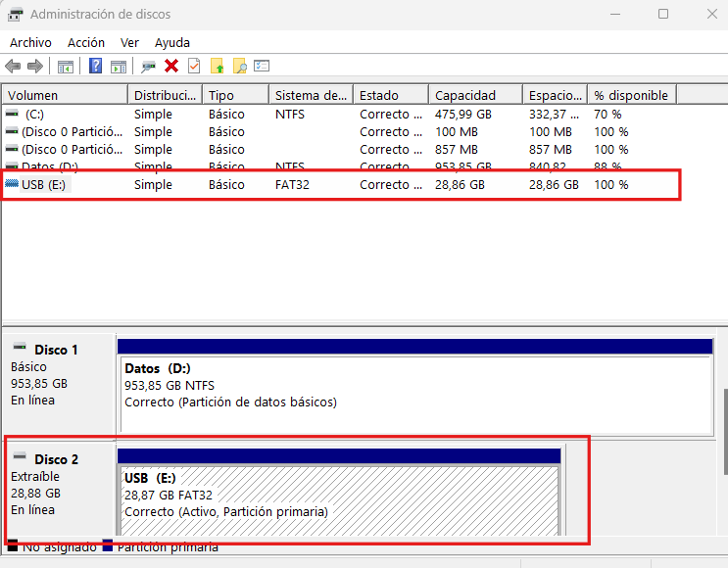Open the Archivo menu

click(30, 43)
